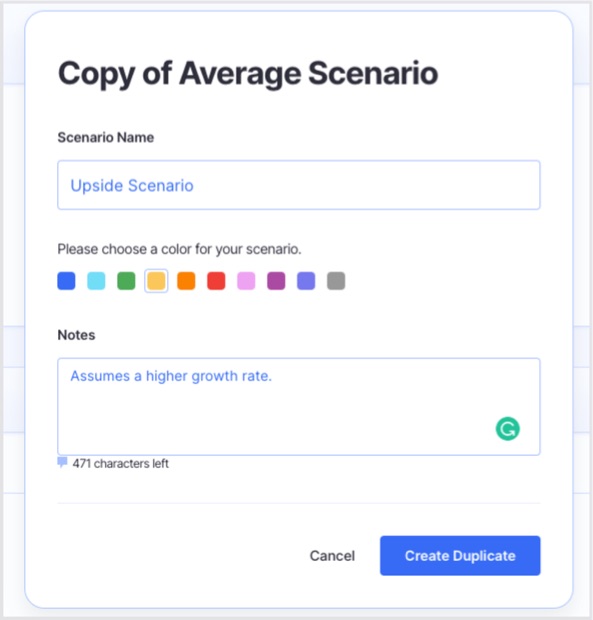Click the comment icon beside characters left
The image size is (593, 620).
click(x=62, y=462)
